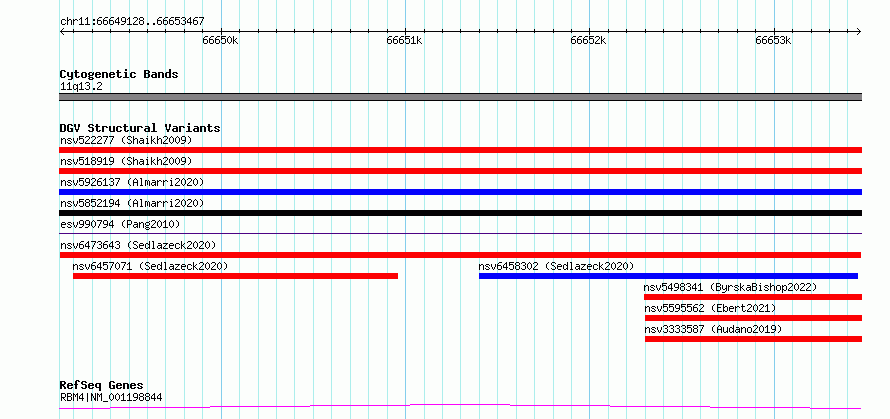Open variant nsv6457071 (Sedlazeck2020) label

click(150, 266)
